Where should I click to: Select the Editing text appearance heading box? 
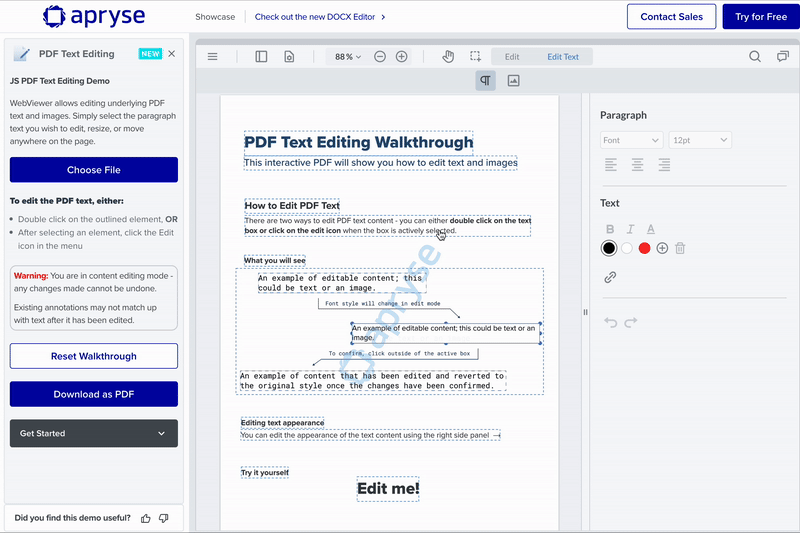coord(282,423)
